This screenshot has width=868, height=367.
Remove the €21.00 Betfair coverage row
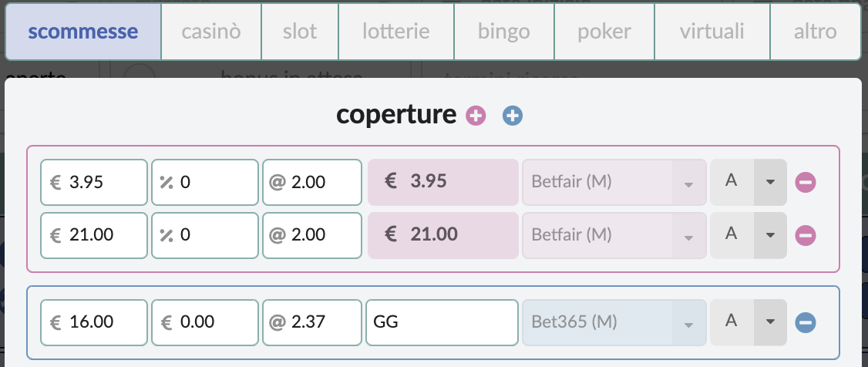click(806, 235)
